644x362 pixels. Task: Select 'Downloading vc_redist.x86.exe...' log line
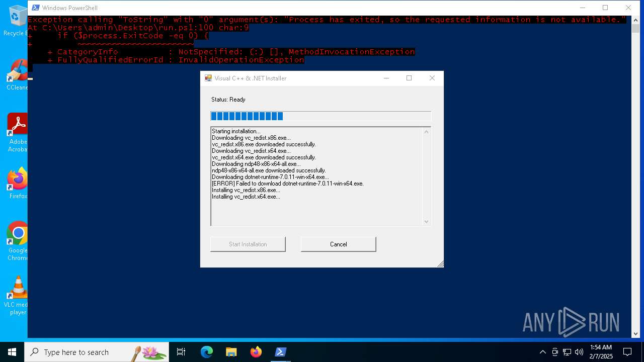pyautogui.click(x=251, y=138)
